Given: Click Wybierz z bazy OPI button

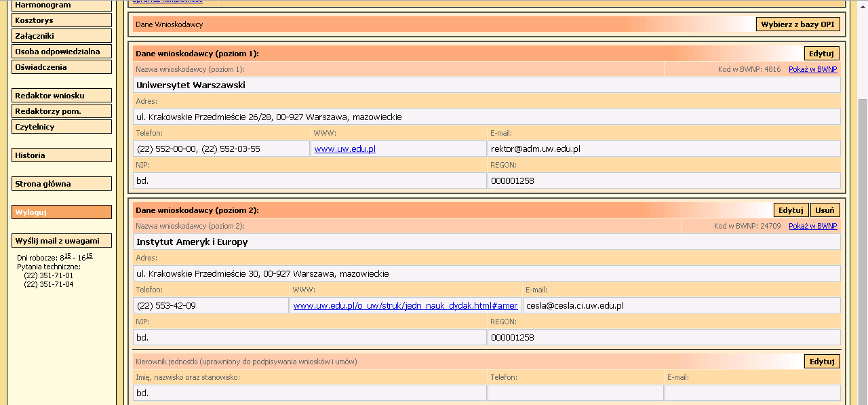Looking at the screenshot, I should pyautogui.click(x=798, y=24).
